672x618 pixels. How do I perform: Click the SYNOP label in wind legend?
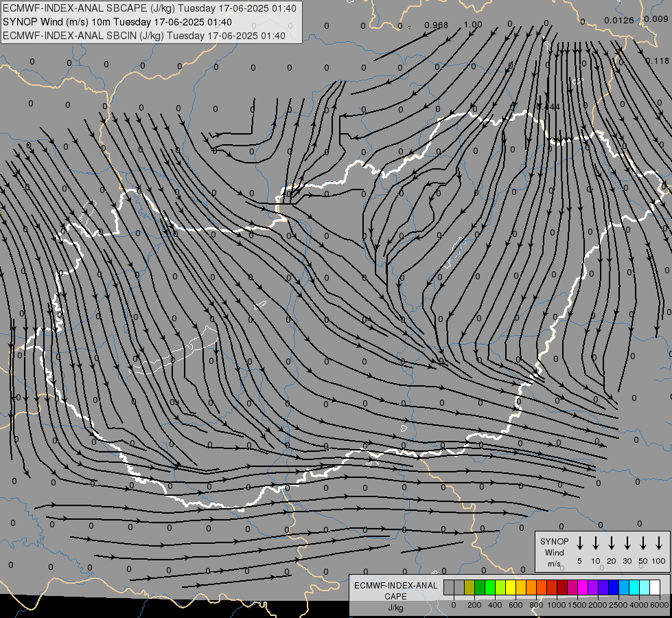coord(554,541)
